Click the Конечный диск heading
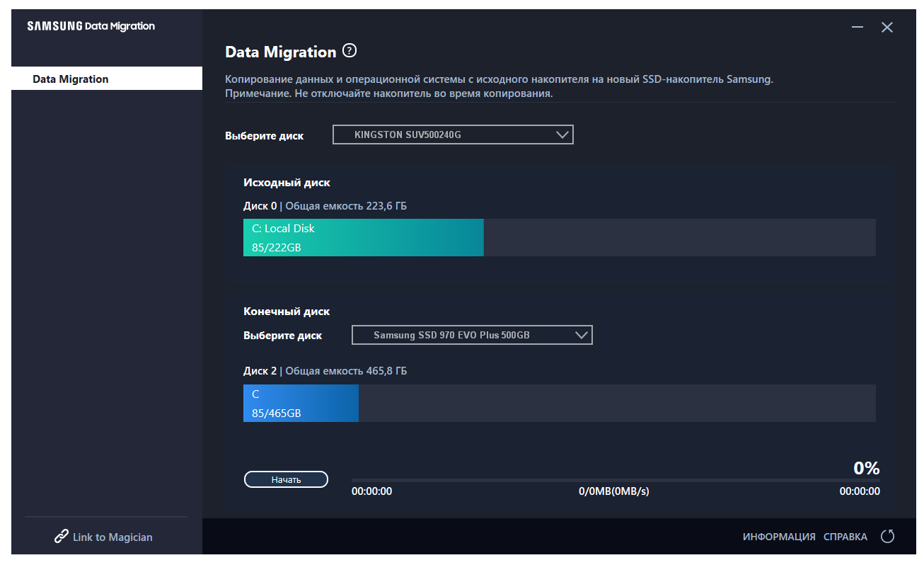 [287, 312]
